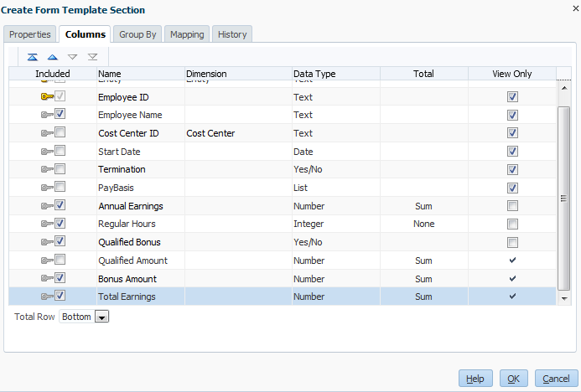Select the Qualified Amount row name
Image resolution: width=581 pixels, height=392 pixels.
pyautogui.click(x=132, y=260)
